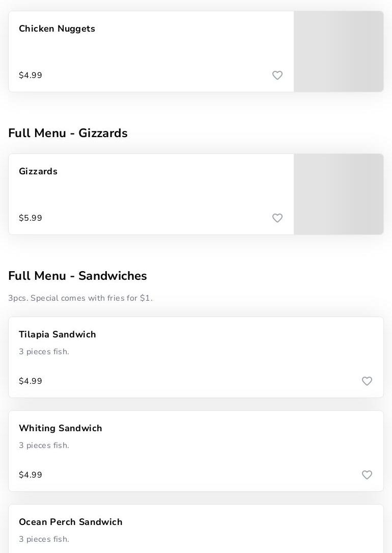The height and width of the screenshot is (553, 392).
Task: Click Whiting Sandwich's 3 pieces fish description
Action: tap(44, 445)
